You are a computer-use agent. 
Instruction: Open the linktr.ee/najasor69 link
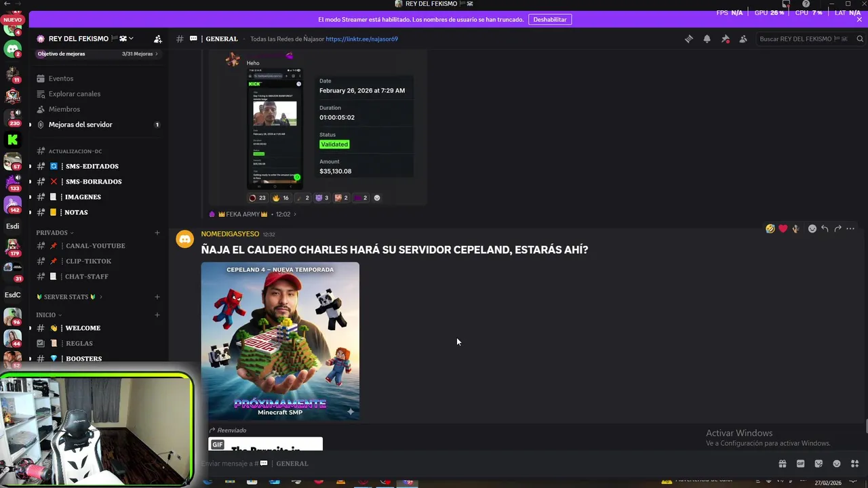tap(361, 39)
